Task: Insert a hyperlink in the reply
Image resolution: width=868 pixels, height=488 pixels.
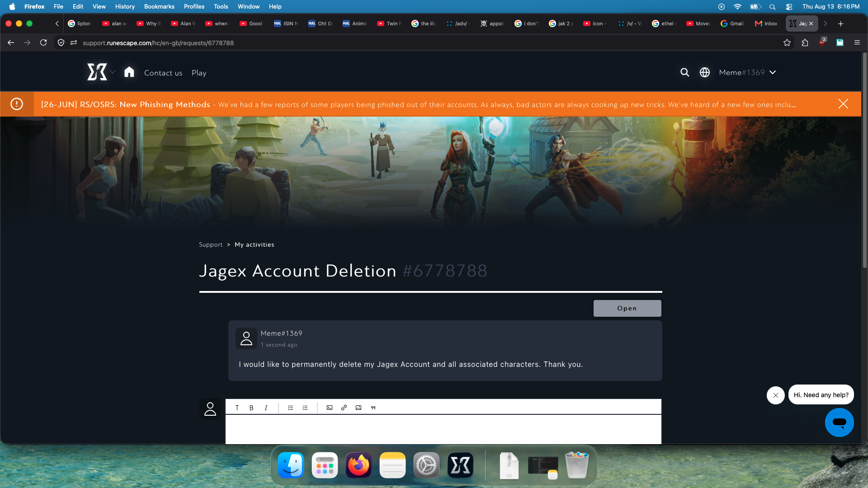Action: 344,408
